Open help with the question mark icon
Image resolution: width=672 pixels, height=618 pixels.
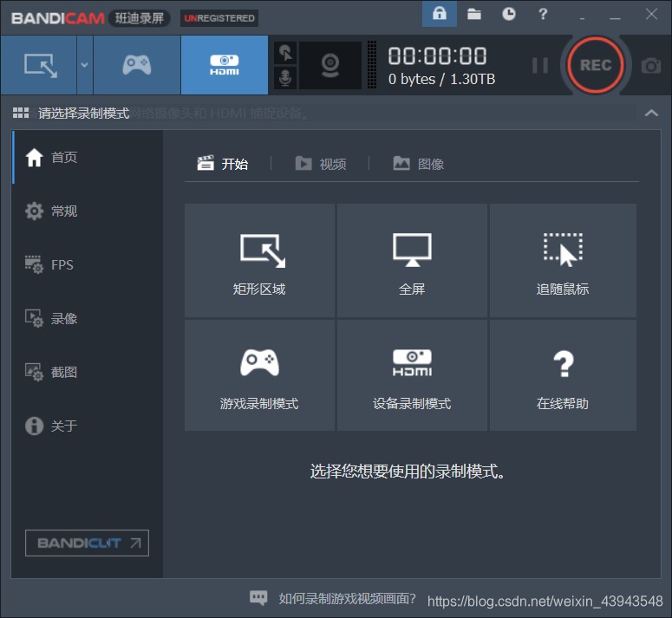543,14
